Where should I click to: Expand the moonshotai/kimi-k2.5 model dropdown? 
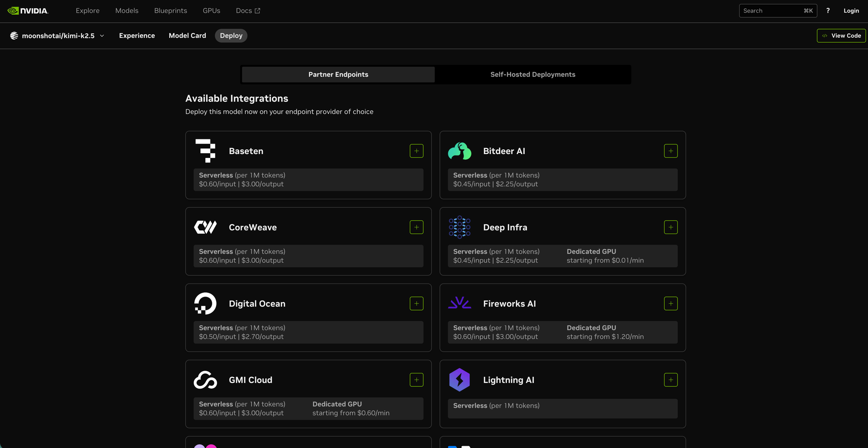tap(102, 36)
